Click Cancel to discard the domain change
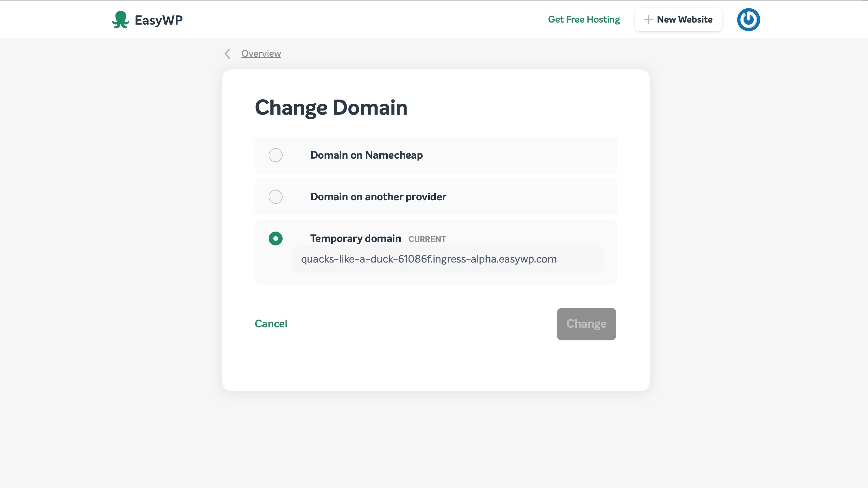 coord(271,324)
